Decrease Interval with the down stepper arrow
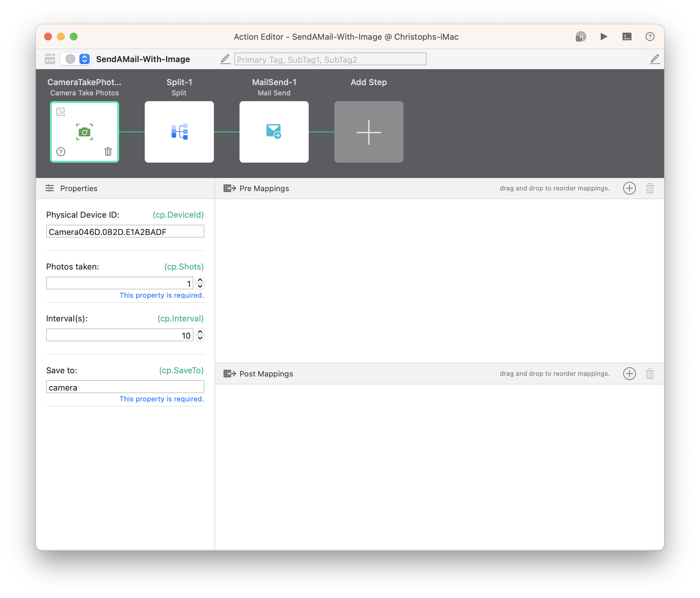 200,338
